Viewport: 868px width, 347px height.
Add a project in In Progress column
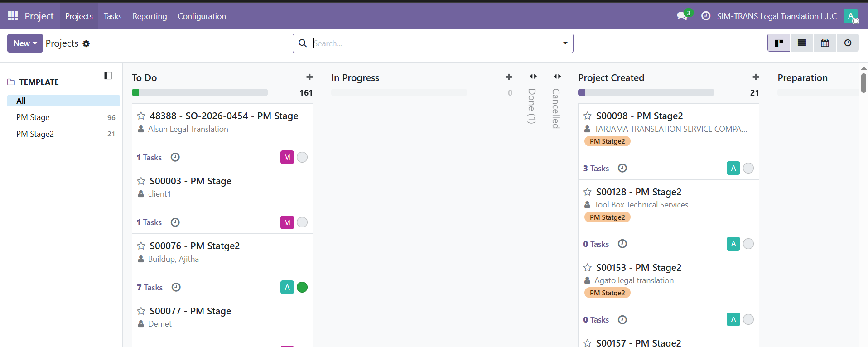[509, 77]
